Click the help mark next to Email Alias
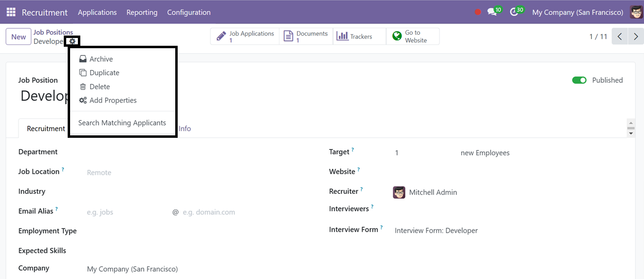Screen dimensions: 644x279 pos(56,209)
